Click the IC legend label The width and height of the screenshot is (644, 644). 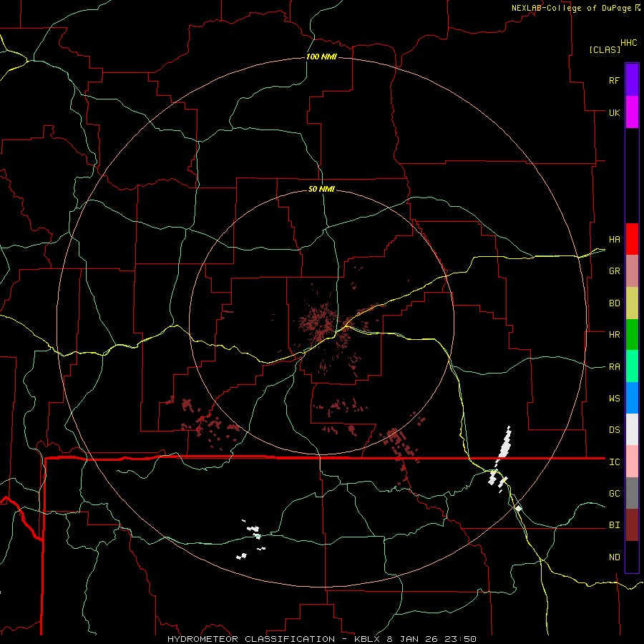(614, 462)
